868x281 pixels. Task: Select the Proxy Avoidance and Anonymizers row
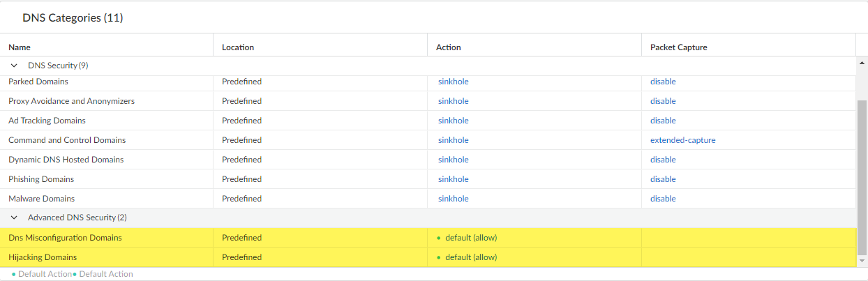(x=71, y=101)
